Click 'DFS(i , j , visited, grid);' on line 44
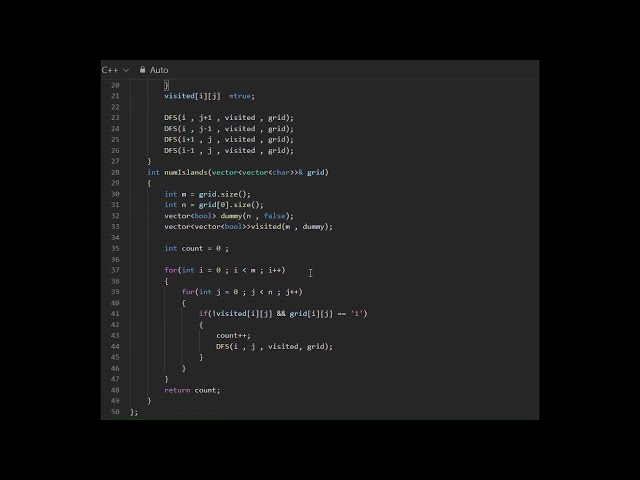Screen dimensions: 640x480 pyautogui.click(x=274, y=347)
